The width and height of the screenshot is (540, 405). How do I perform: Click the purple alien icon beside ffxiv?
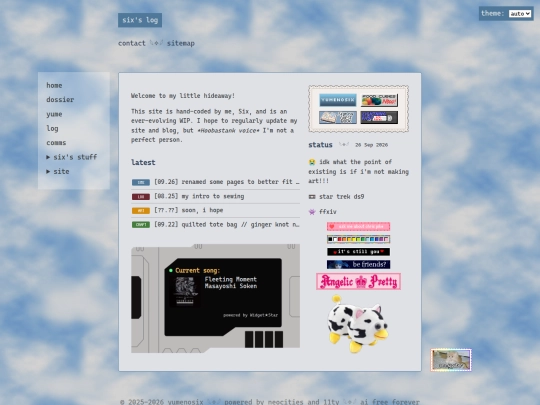312,212
